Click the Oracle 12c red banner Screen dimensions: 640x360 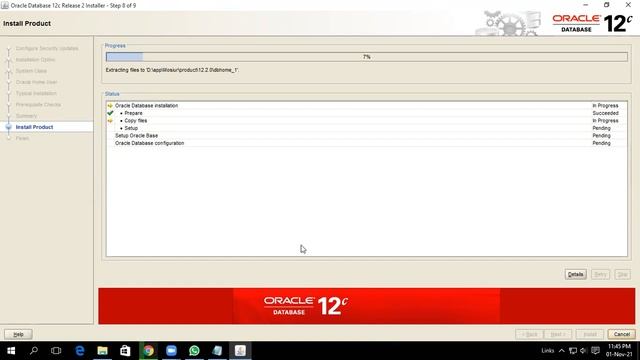367,306
